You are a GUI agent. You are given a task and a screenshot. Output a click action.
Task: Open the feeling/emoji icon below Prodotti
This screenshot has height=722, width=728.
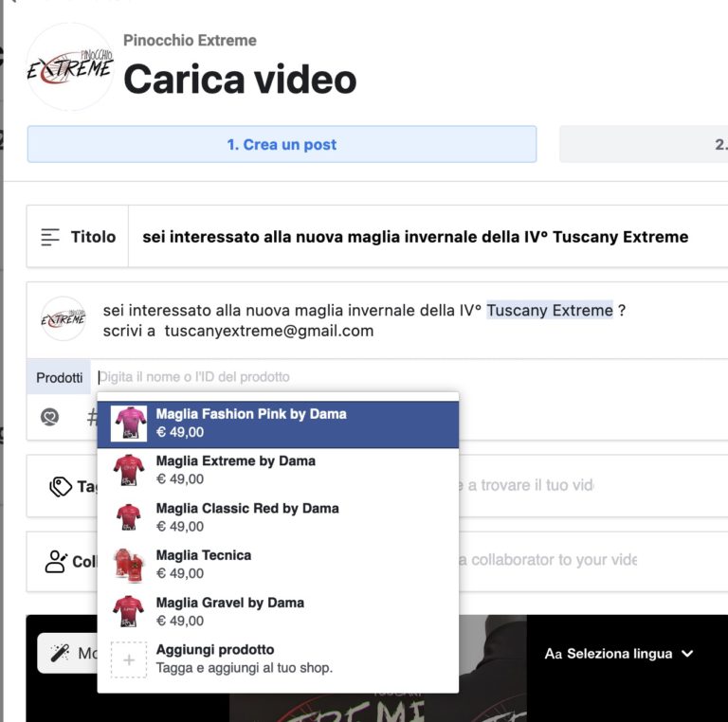(x=49, y=417)
